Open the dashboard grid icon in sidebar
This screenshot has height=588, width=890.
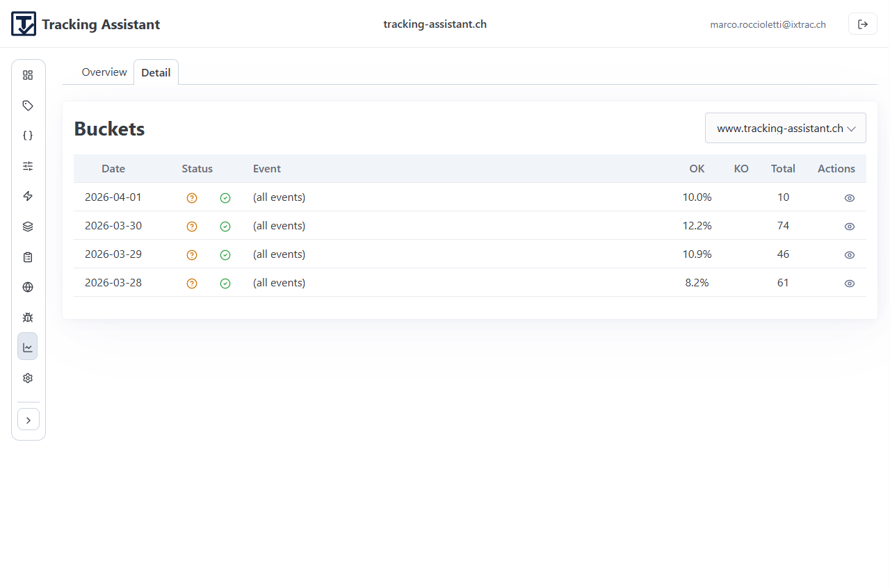pyautogui.click(x=28, y=75)
